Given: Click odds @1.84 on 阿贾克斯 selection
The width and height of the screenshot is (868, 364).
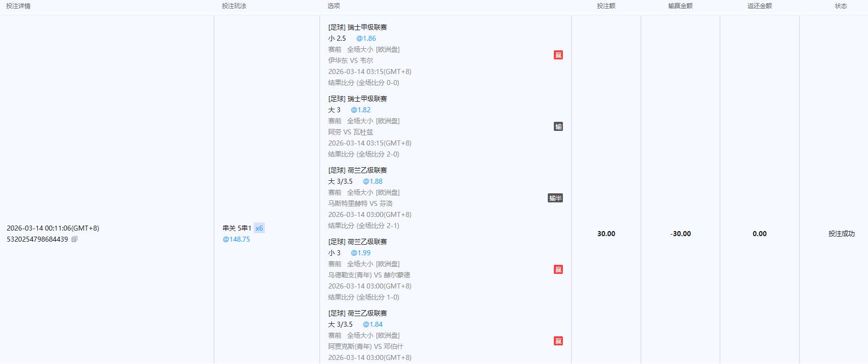Looking at the screenshot, I should (x=373, y=325).
